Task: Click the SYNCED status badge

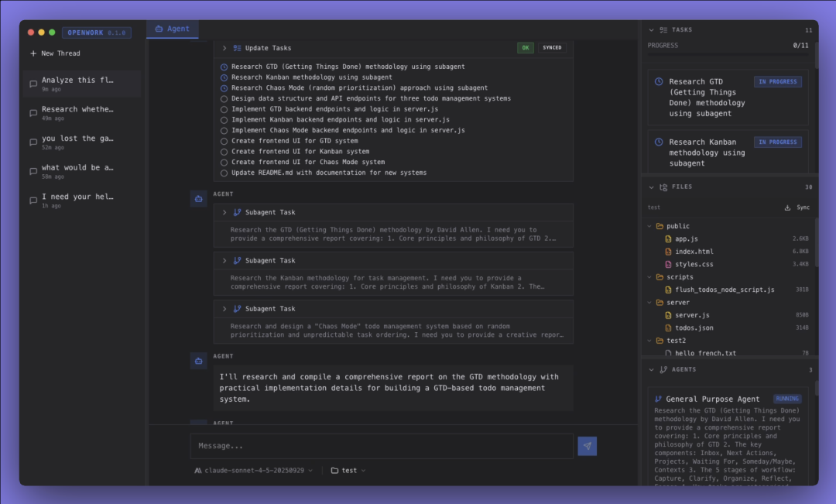Action: [552, 48]
